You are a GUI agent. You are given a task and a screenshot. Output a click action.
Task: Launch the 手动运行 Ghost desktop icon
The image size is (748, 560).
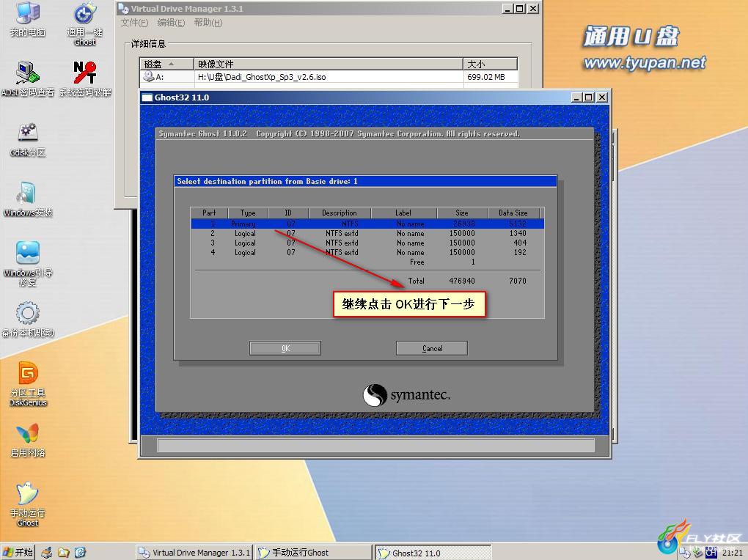(28, 504)
